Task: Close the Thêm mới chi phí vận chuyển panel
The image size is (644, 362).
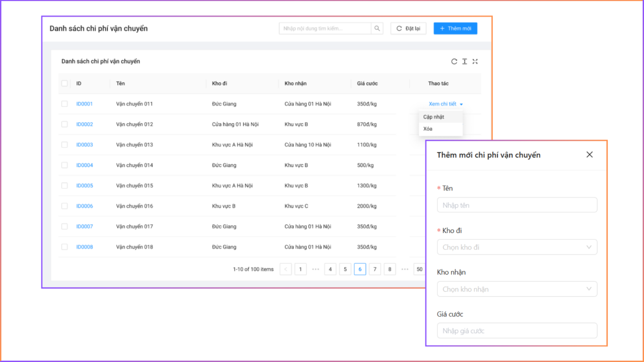Action: pyautogui.click(x=589, y=155)
